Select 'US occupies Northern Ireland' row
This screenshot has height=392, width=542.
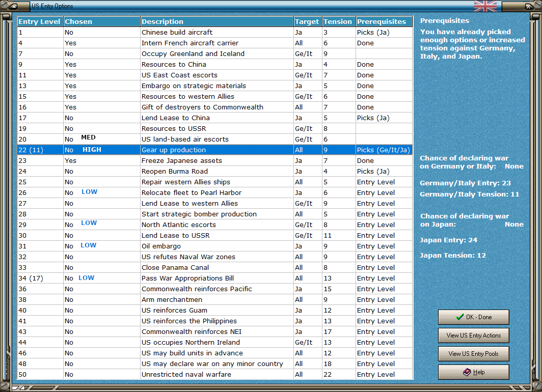pos(215,343)
